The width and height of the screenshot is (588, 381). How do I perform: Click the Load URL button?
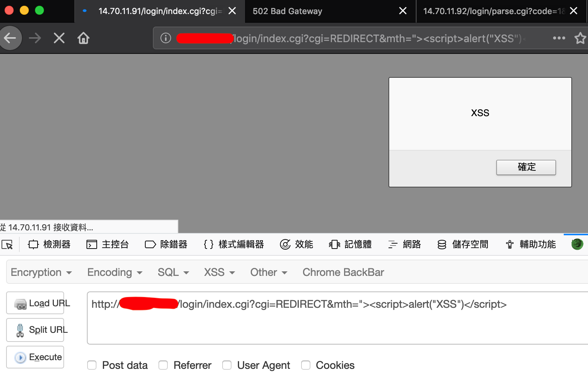click(35, 303)
